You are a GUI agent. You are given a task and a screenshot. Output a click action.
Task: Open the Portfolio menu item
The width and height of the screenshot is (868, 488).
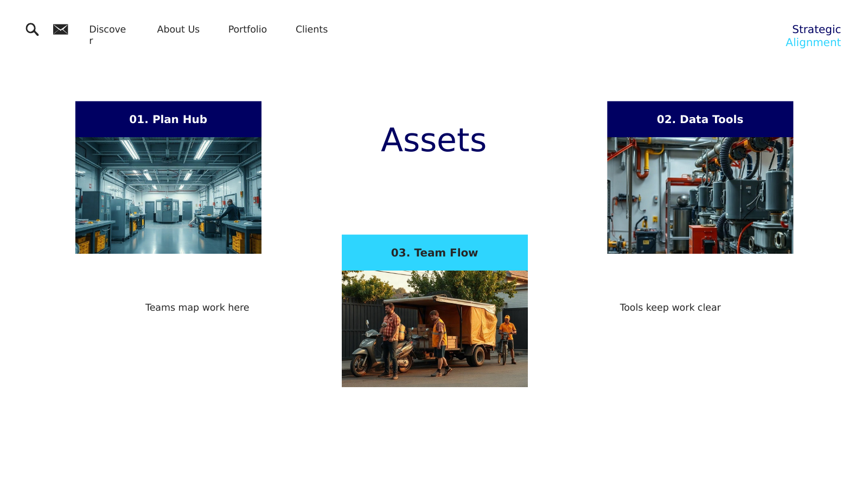pos(247,29)
